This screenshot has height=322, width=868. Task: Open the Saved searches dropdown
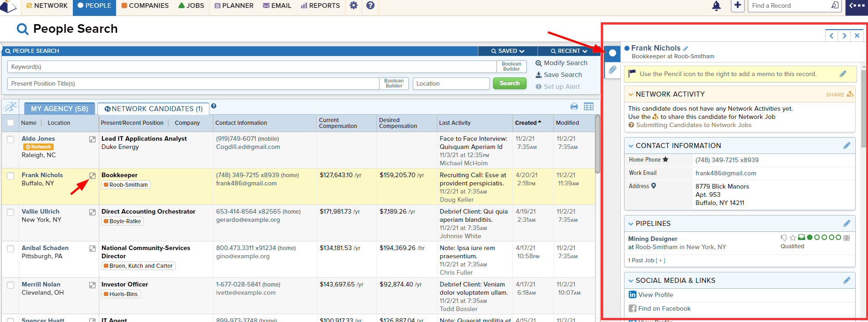coord(508,51)
